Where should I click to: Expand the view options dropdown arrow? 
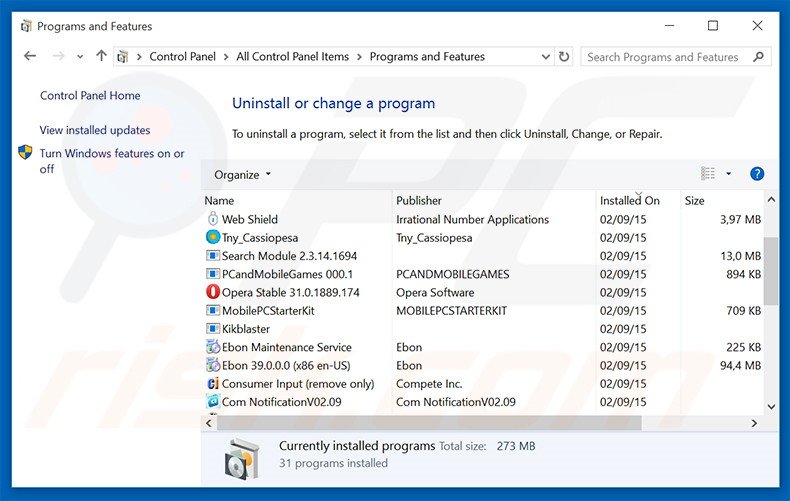729,174
